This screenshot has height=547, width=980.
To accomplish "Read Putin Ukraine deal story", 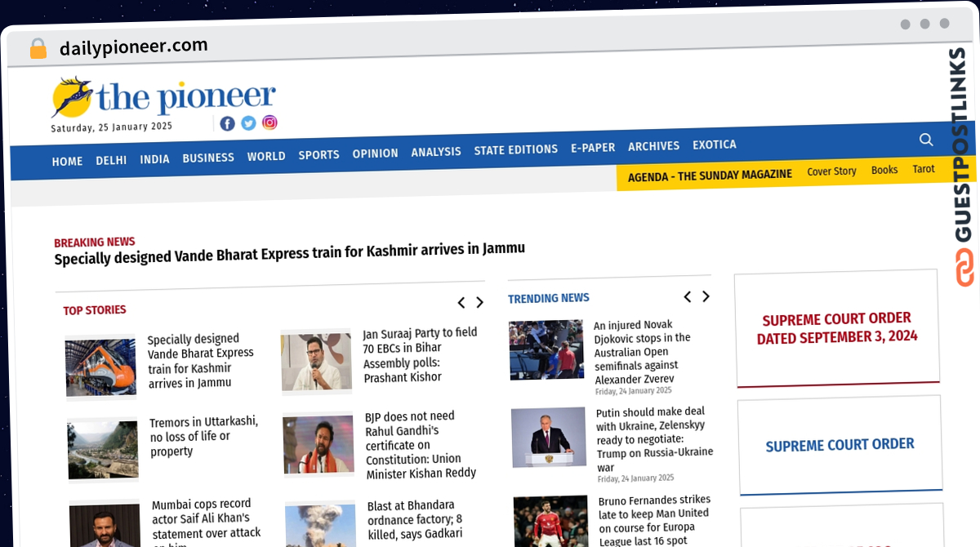I will pyautogui.click(x=655, y=440).
